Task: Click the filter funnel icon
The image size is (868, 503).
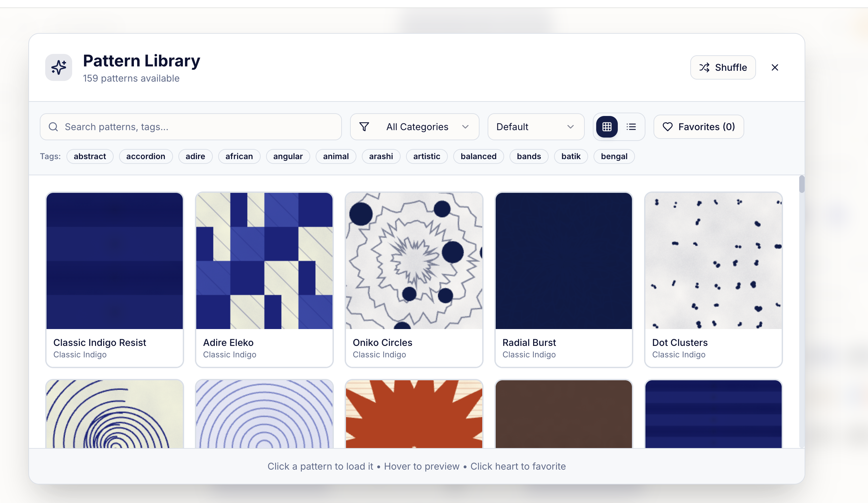Action: pyautogui.click(x=365, y=127)
